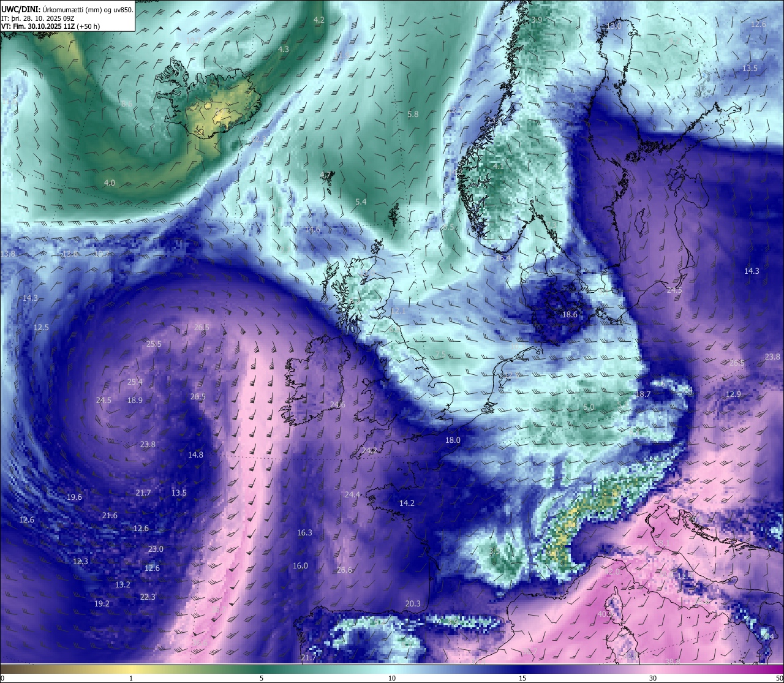Pick the pink color above the 30 mark

(653, 668)
